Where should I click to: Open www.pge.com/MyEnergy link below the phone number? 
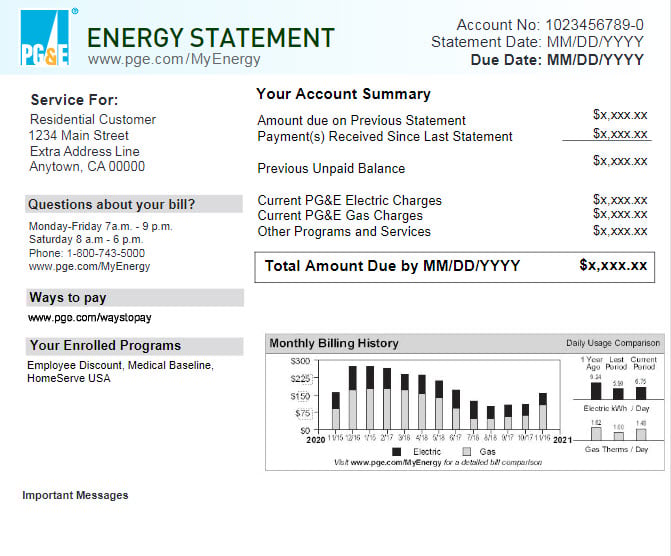coord(89,266)
